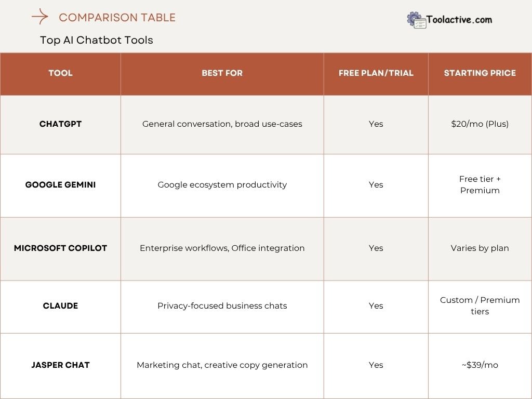Click the Google Gemini row label
This screenshot has height=399, width=532.
pyautogui.click(x=60, y=185)
